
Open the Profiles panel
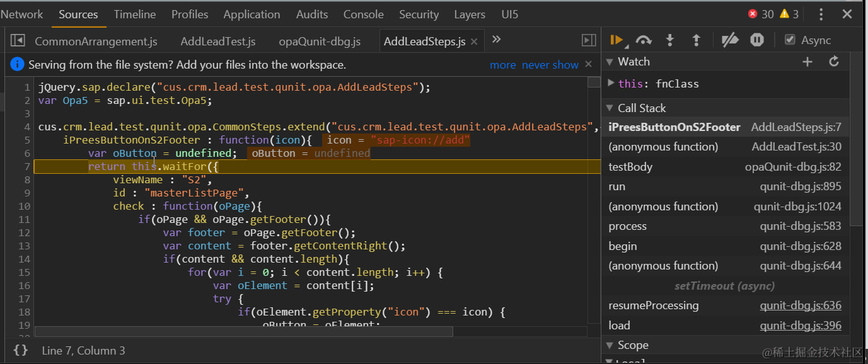(x=190, y=14)
